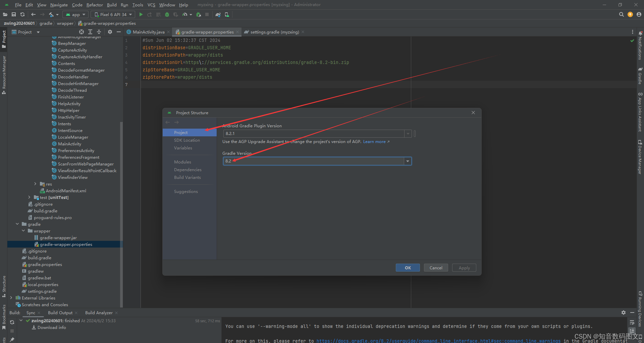Select MainActivity class in project tree
The height and width of the screenshot is (343, 644).
tap(69, 144)
